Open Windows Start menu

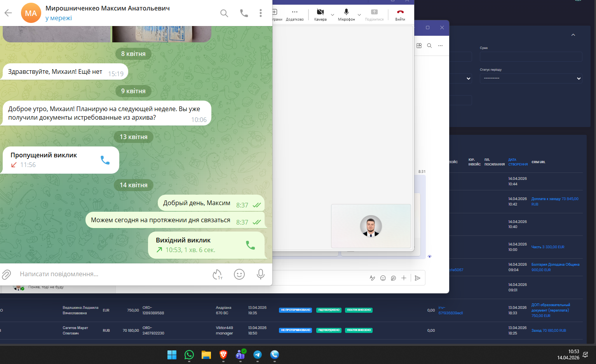[x=172, y=355]
